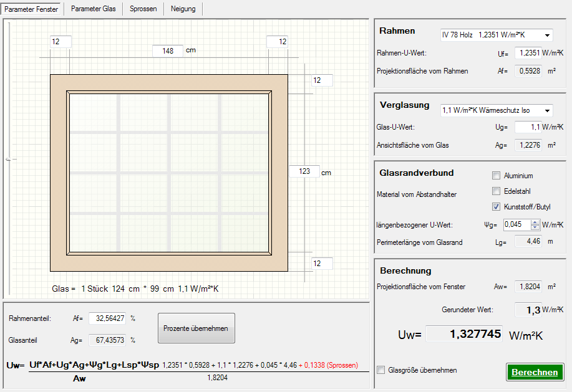Uncheck the Kunststoff/Butyl checkbox
Screen dimensions: 572x392
(x=497, y=207)
